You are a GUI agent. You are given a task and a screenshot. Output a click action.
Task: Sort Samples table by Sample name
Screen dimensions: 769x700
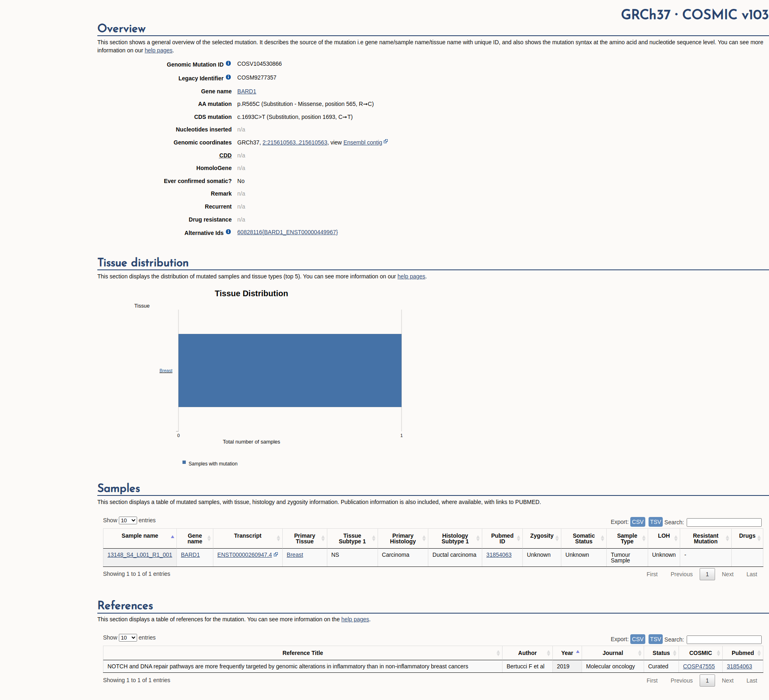(x=140, y=538)
